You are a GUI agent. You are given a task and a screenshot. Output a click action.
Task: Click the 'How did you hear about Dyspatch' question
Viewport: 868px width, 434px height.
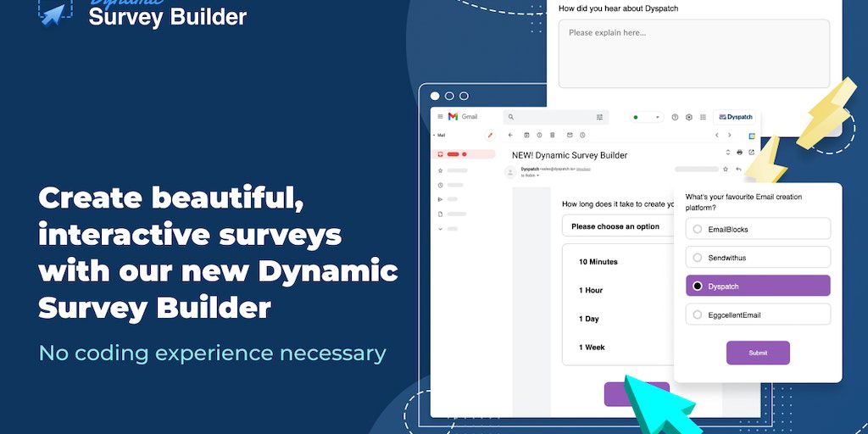(x=618, y=8)
